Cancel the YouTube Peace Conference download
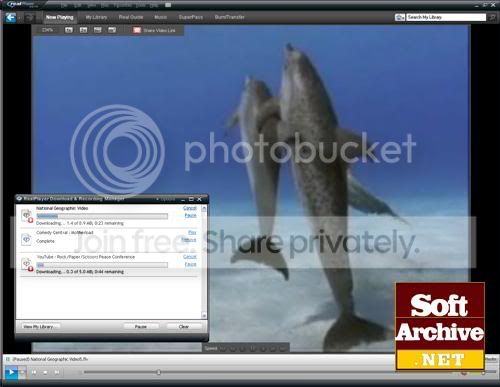This screenshot has width=500, height=387. pyautogui.click(x=190, y=257)
